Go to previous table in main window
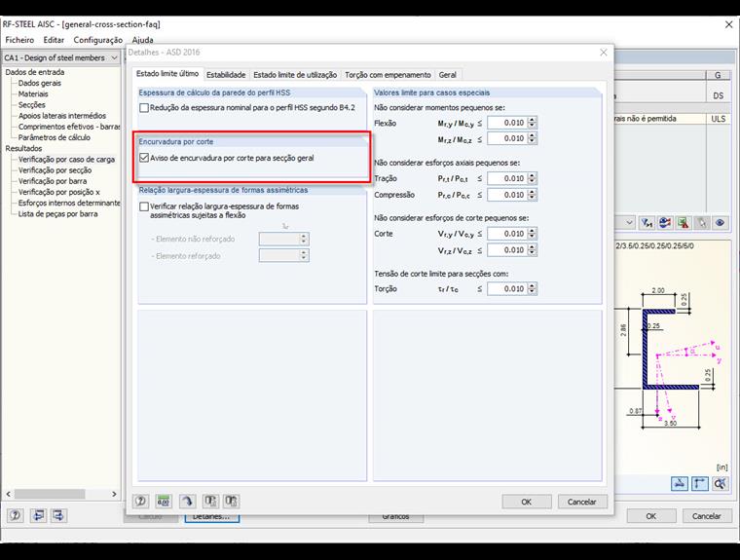 38,515
